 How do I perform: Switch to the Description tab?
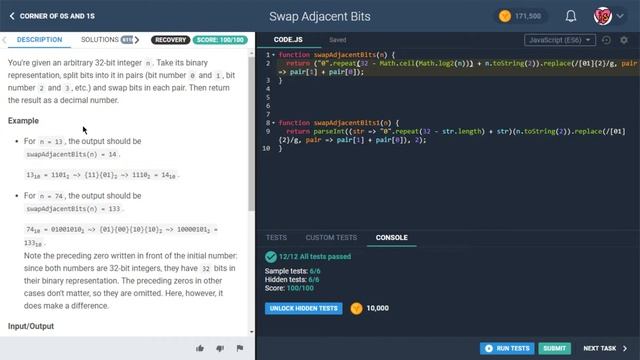pyautogui.click(x=39, y=40)
